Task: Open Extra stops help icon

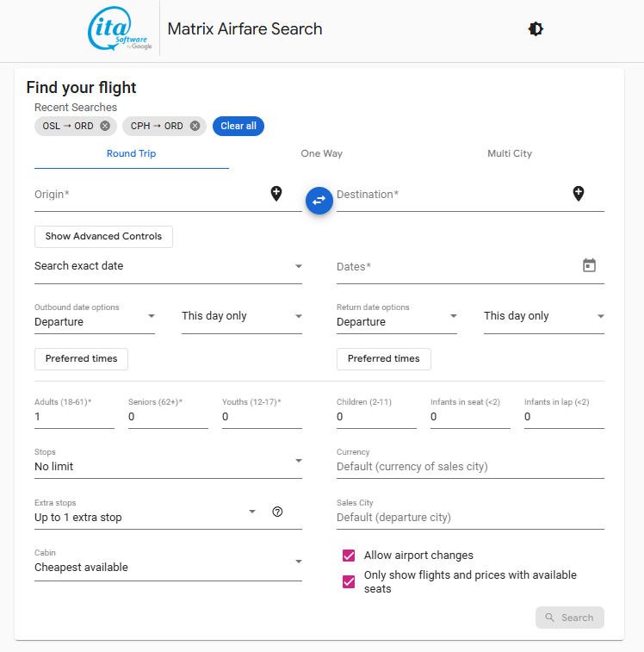Action: tap(277, 512)
